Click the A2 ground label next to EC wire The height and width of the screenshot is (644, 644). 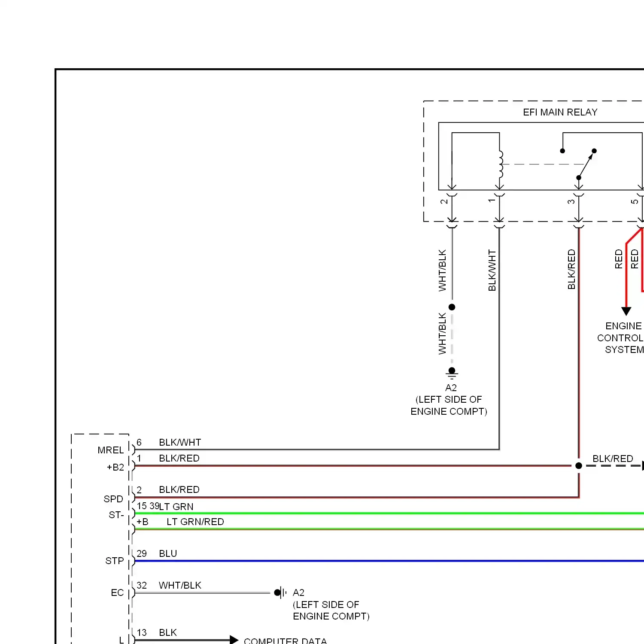(298, 592)
